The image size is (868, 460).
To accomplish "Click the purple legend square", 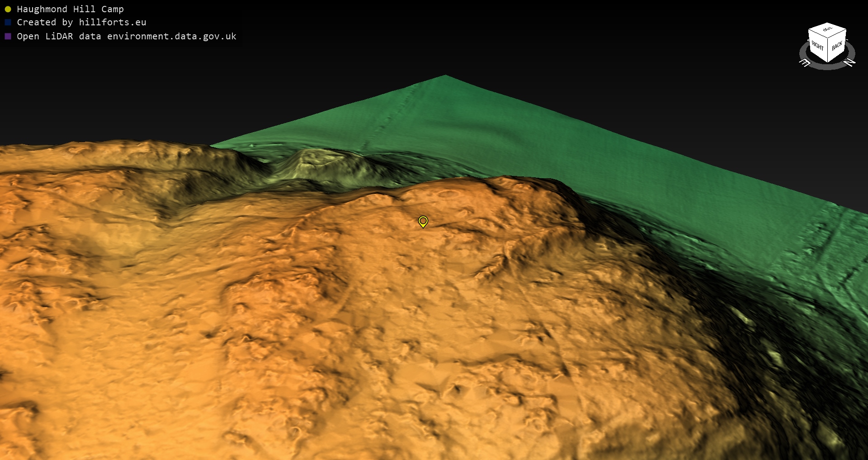I will 8,37.
